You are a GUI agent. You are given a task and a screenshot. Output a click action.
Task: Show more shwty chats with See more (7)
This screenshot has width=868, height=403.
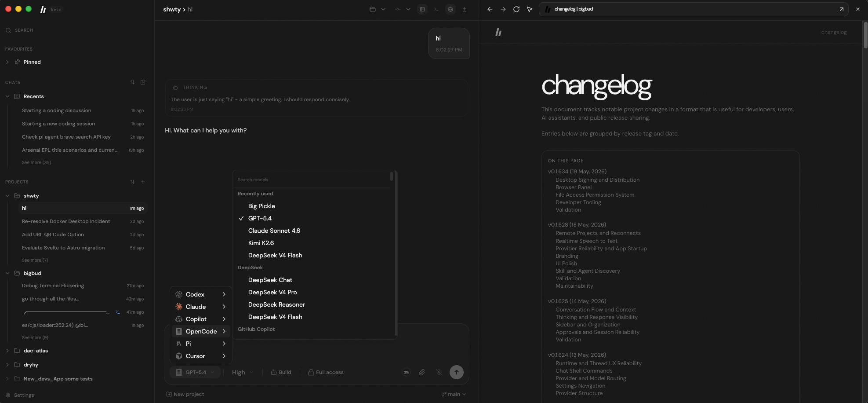[x=35, y=260]
